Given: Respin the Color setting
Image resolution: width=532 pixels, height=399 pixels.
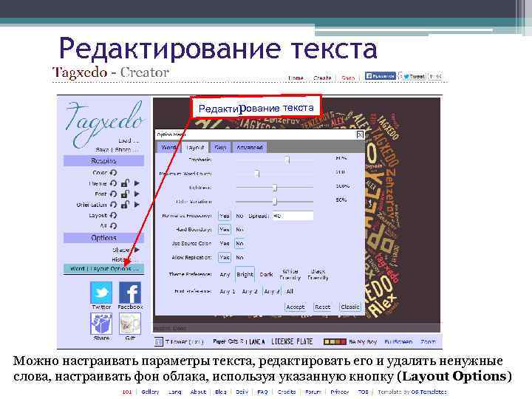Looking at the screenshot, I should coord(113,173).
